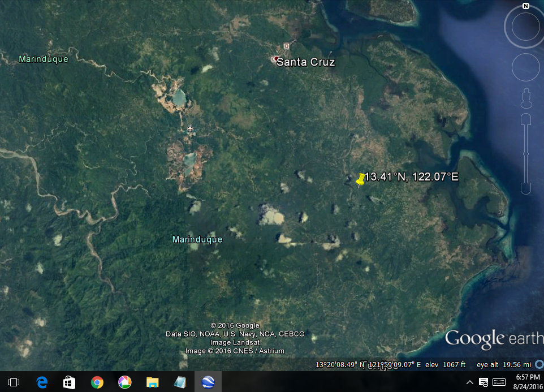Open Task View on the taskbar
Screen dimensions: 544x392
pyautogui.click(x=14, y=382)
